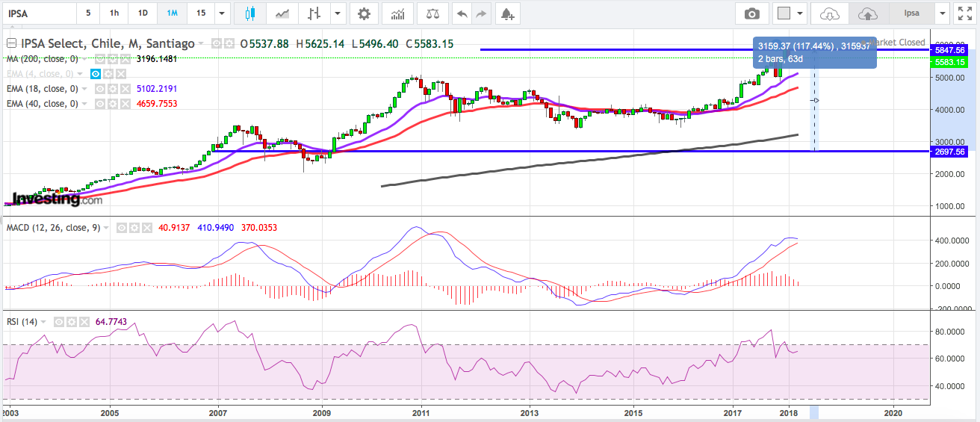Viewport: 980px width, 422px height.
Task: Open the indicators menu
Action: (x=398, y=13)
